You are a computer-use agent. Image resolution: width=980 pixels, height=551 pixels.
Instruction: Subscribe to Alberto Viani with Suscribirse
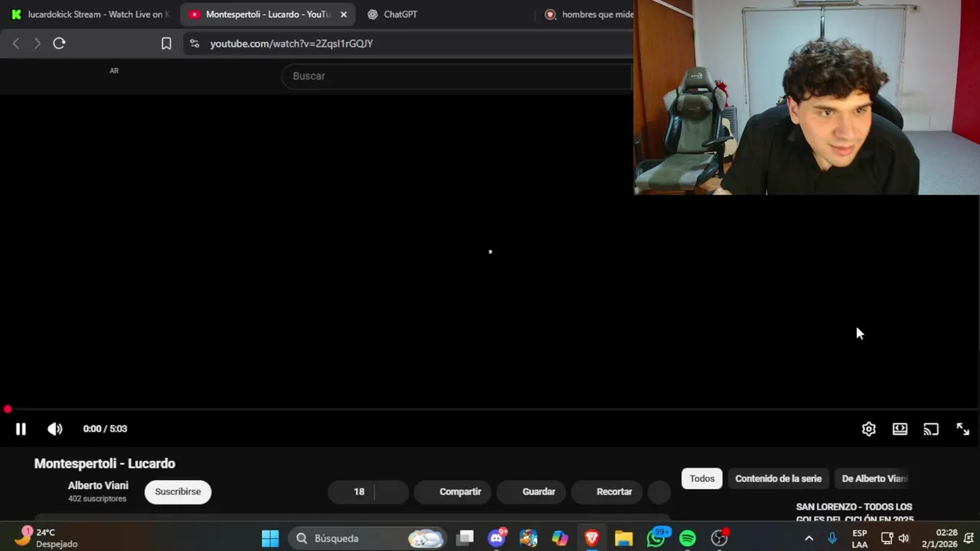click(x=178, y=492)
